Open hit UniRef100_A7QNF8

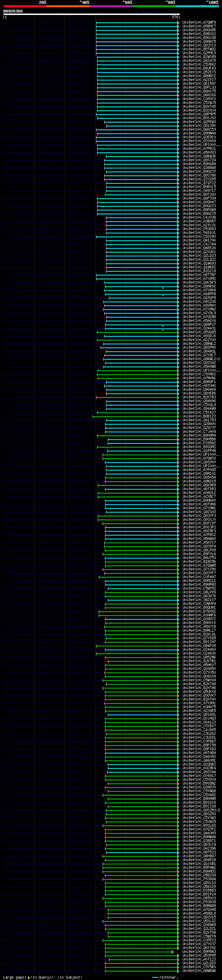[199, 23]
